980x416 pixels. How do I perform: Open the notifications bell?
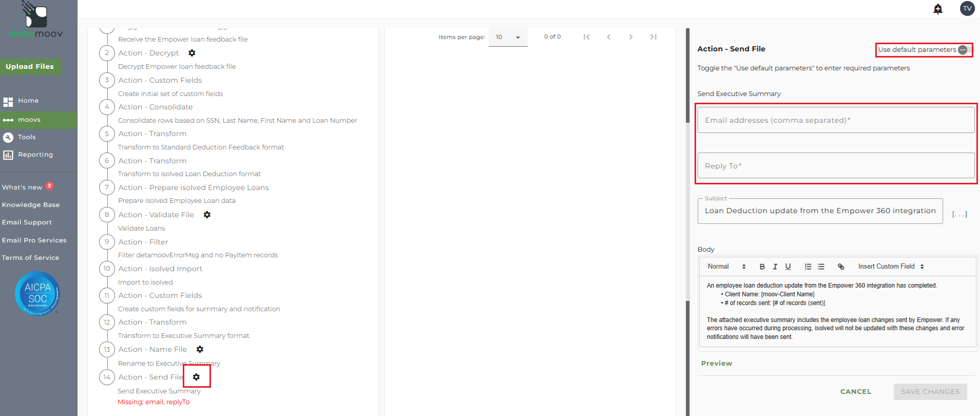pos(938,9)
